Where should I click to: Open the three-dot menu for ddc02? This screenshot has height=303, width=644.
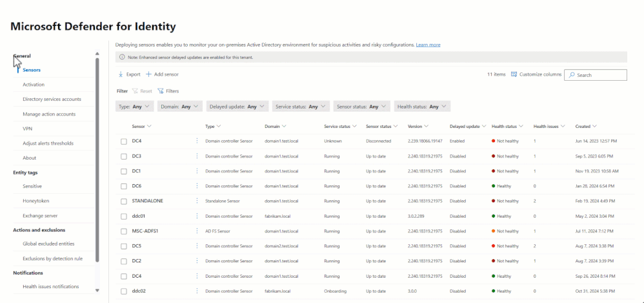tap(197, 291)
